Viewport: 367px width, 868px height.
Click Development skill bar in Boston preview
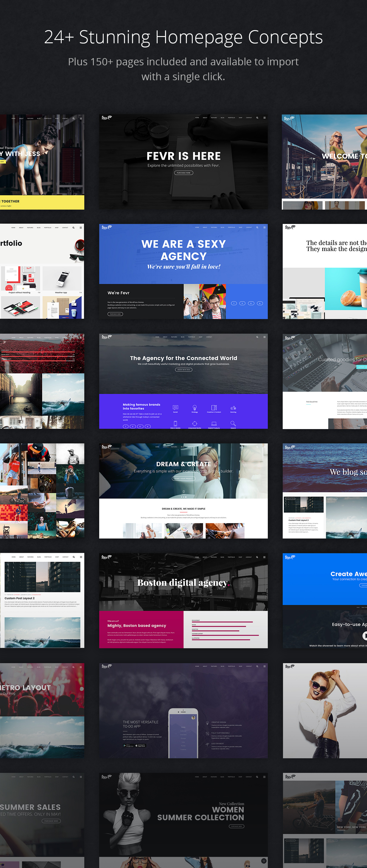pos(222,622)
